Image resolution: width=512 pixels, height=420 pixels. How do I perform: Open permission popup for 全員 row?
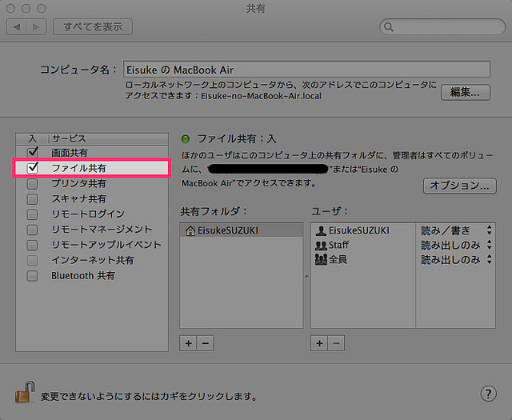point(456,260)
